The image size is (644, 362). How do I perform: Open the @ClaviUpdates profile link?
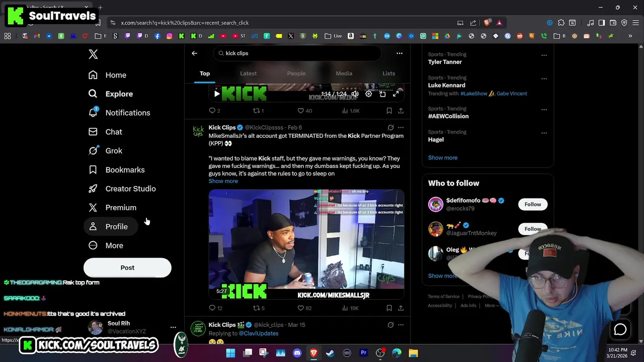click(x=259, y=333)
